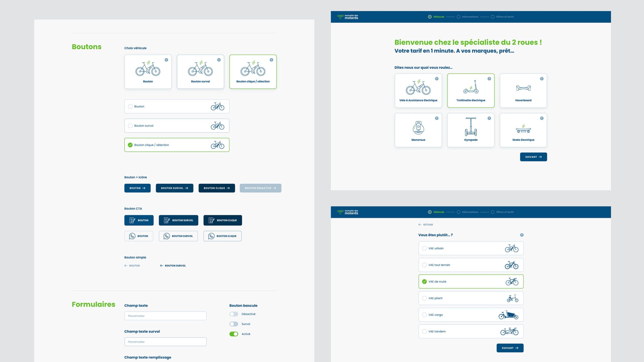Select the Skate électrique card
This screenshot has width=644, height=362.
[x=523, y=130]
